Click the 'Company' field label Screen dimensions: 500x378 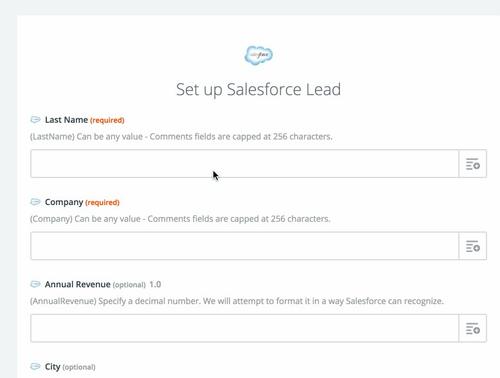pyautogui.click(x=64, y=202)
